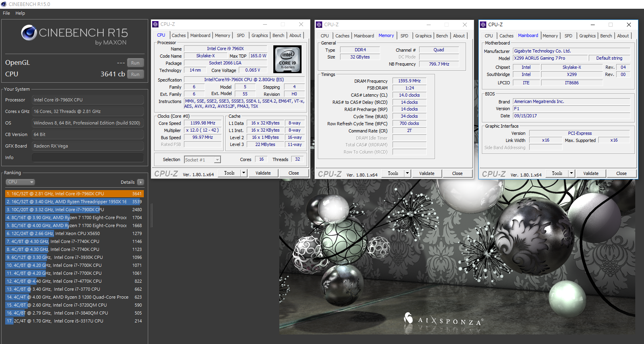Expand Tools dropdown arrow in Memory window
This screenshot has width=644, height=344.
click(x=407, y=173)
